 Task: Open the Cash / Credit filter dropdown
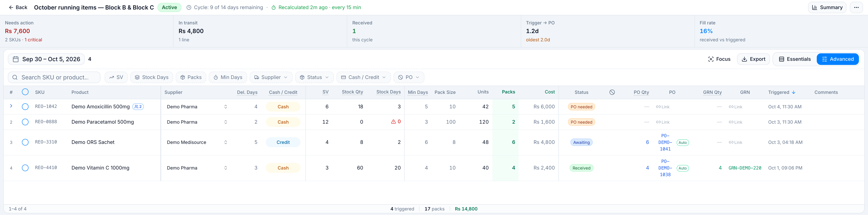pyautogui.click(x=364, y=77)
